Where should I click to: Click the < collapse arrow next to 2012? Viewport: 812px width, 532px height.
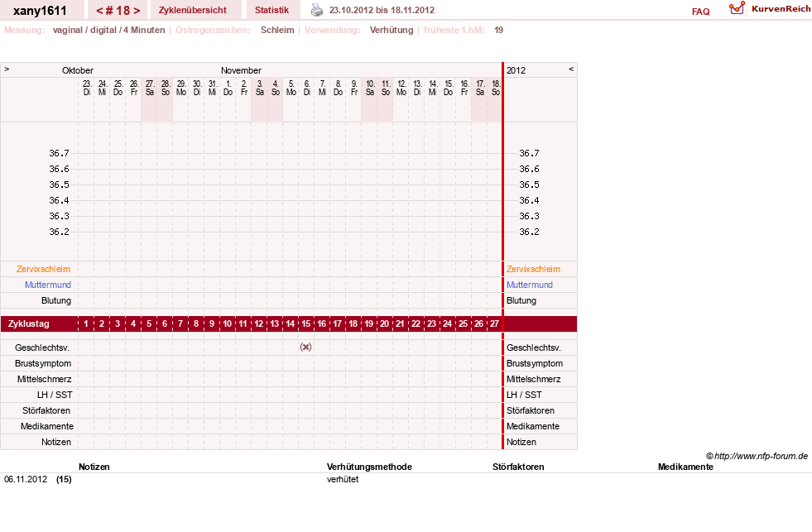coord(571,69)
